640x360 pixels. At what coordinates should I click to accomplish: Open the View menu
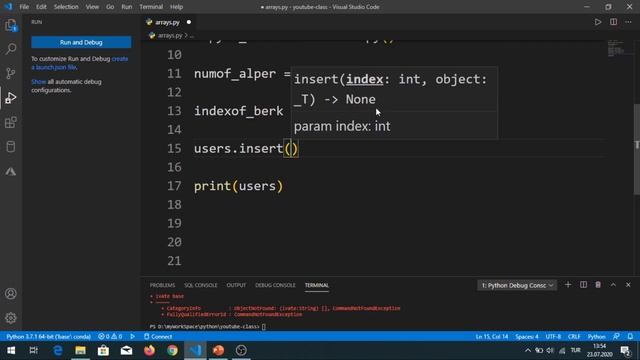coord(92,7)
